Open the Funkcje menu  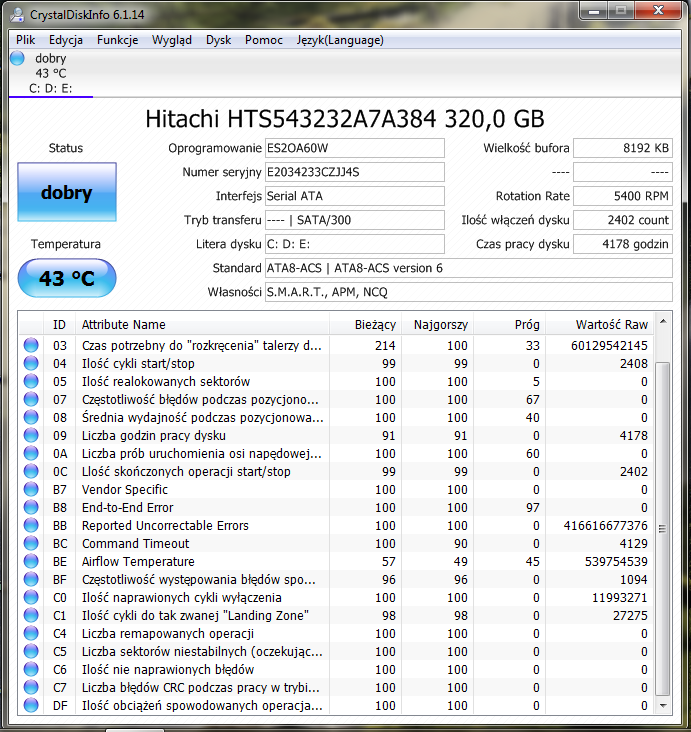point(117,40)
